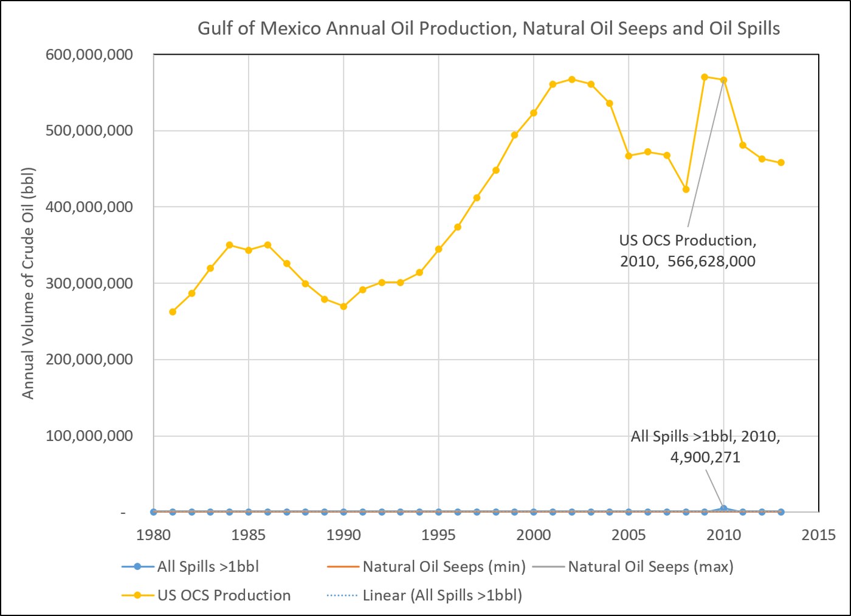Click the 2010 All Spills blue data point
The height and width of the screenshot is (616, 851).
(x=723, y=508)
